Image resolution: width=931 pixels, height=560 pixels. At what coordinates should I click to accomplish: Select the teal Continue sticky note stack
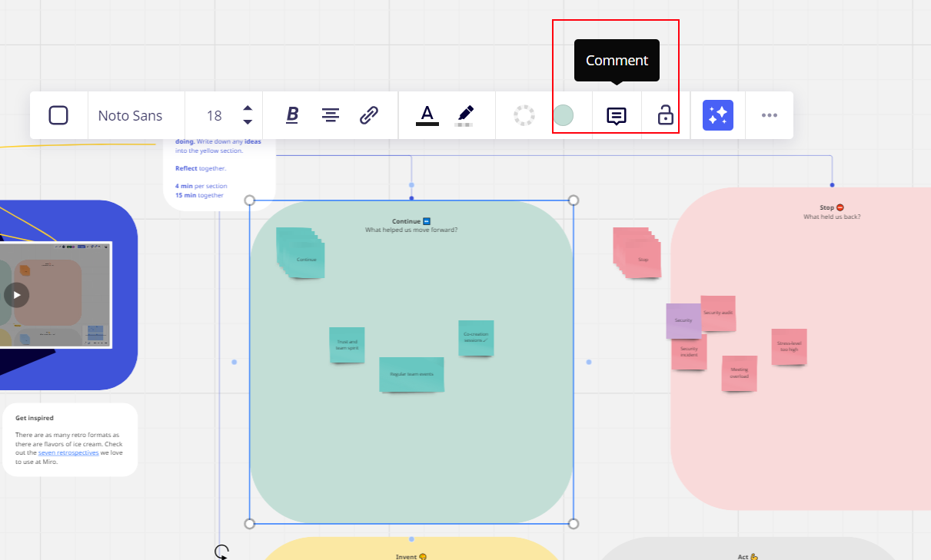pos(301,253)
